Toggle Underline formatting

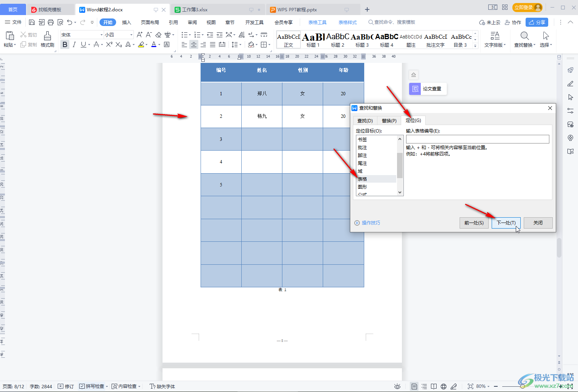[x=83, y=44]
